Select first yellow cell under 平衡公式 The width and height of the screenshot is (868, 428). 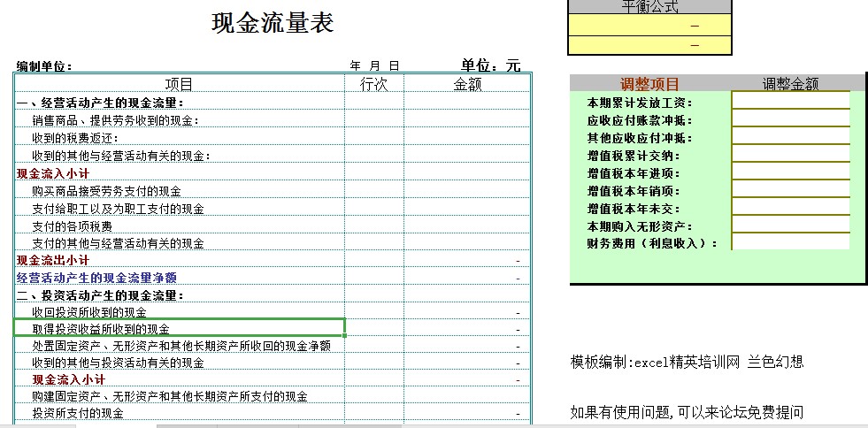point(649,26)
